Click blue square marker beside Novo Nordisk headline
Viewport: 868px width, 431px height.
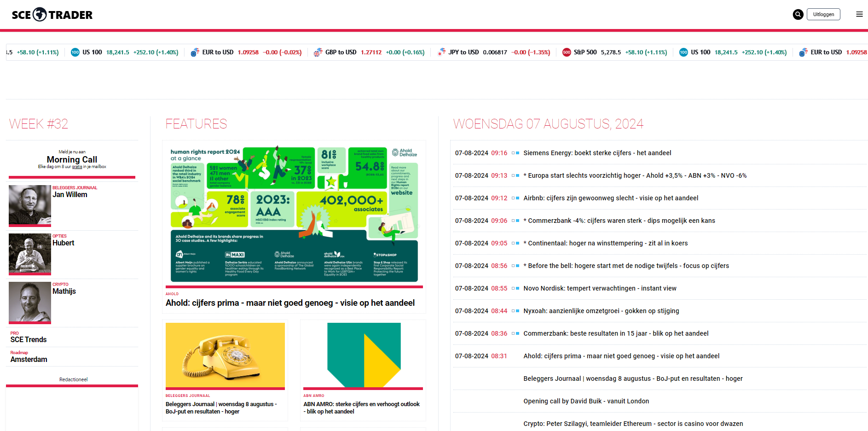coord(518,288)
